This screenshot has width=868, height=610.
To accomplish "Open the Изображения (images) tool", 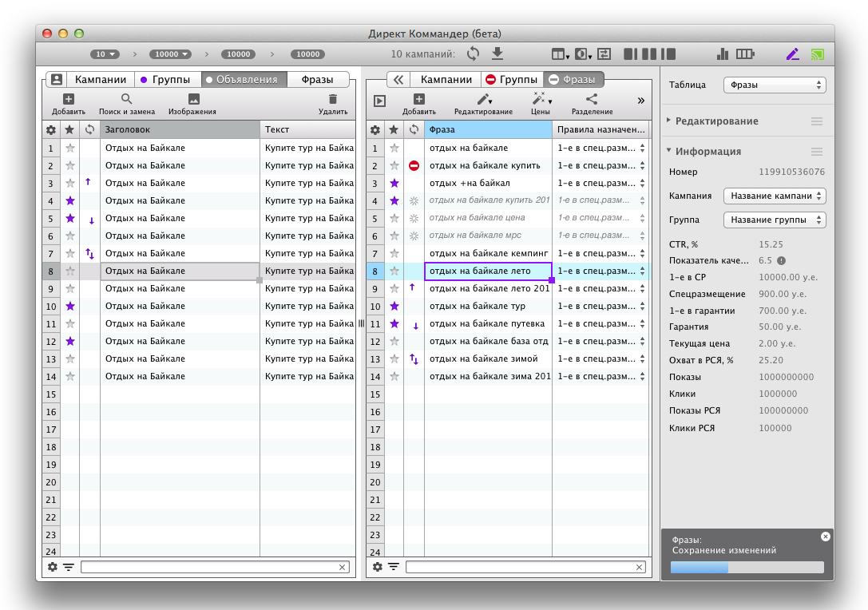I will (x=192, y=104).
